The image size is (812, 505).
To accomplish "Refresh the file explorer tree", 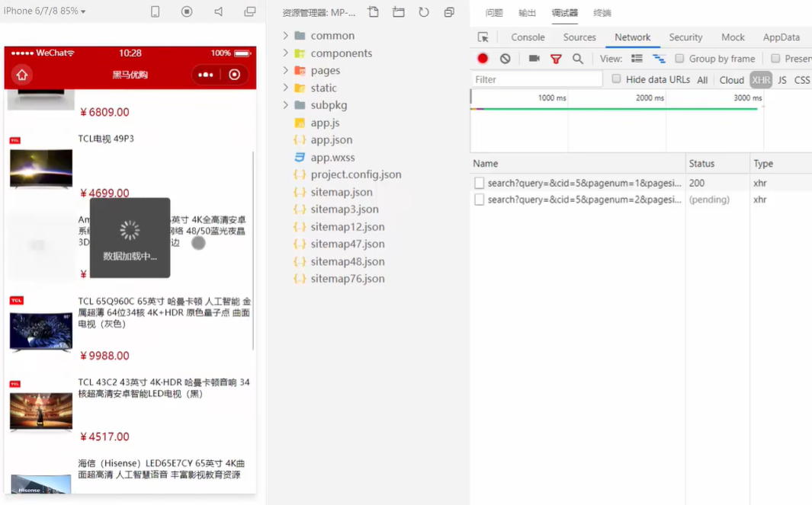I will tap(424, 12).
